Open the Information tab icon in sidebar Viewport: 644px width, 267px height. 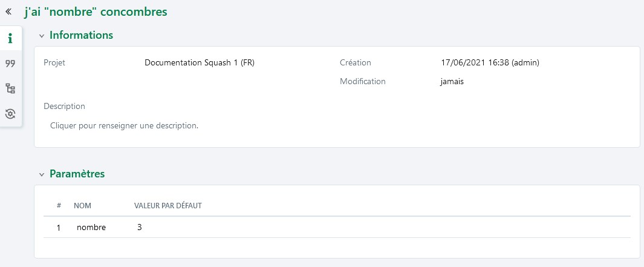[x=10, y=39]
